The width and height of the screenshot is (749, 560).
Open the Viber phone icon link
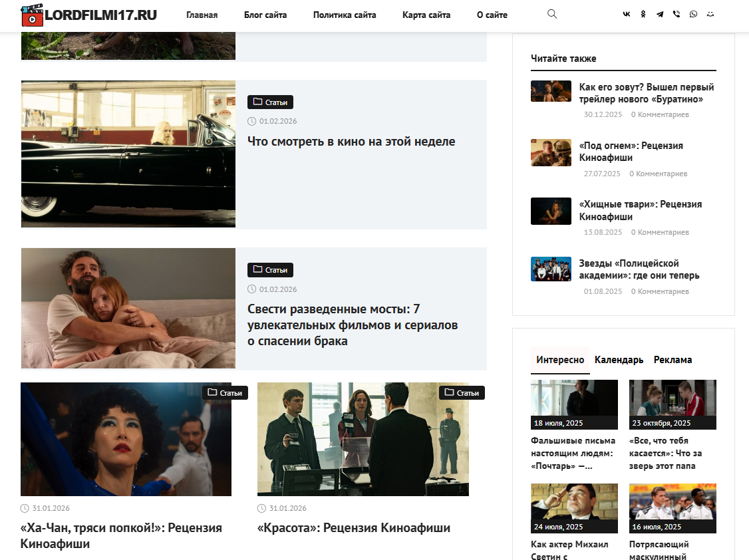pos(676,15)
